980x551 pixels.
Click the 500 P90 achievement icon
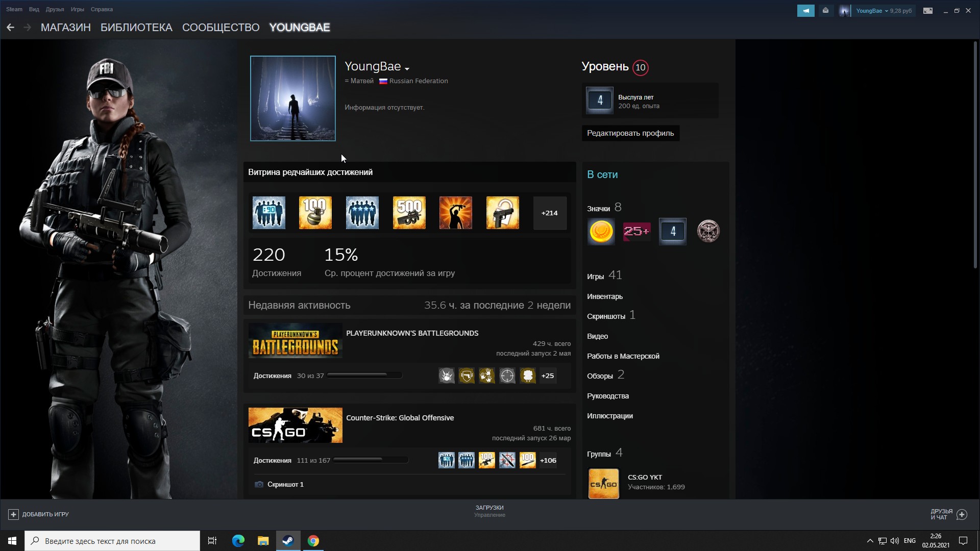click(409, 213)
